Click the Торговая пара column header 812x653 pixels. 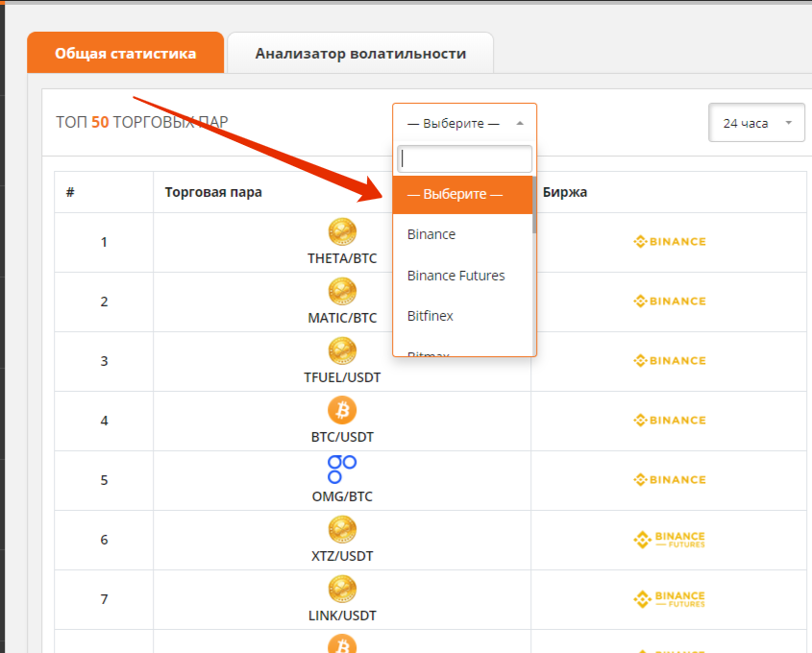point(213,192)
